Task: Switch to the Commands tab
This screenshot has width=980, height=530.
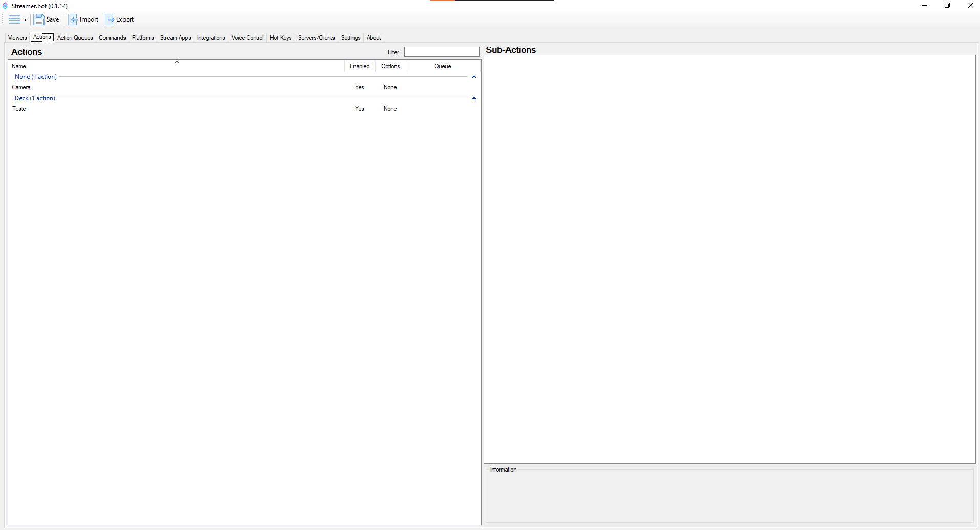Action: (112, 37)
